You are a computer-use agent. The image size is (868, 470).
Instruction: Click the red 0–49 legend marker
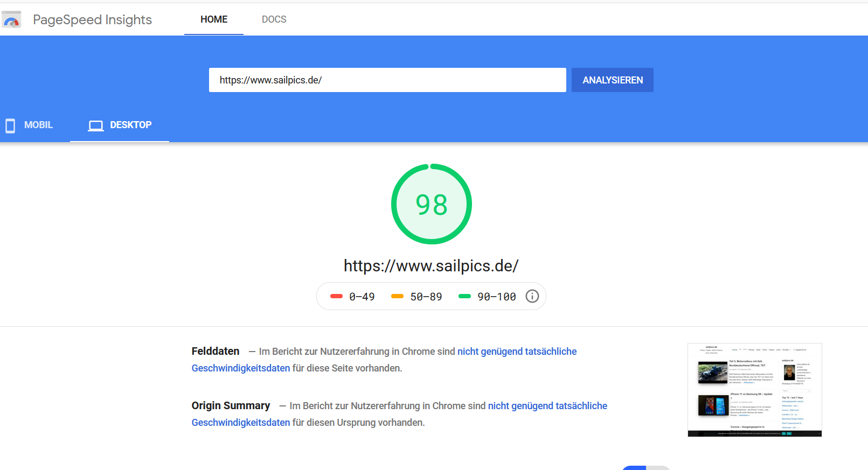[336, 296]
